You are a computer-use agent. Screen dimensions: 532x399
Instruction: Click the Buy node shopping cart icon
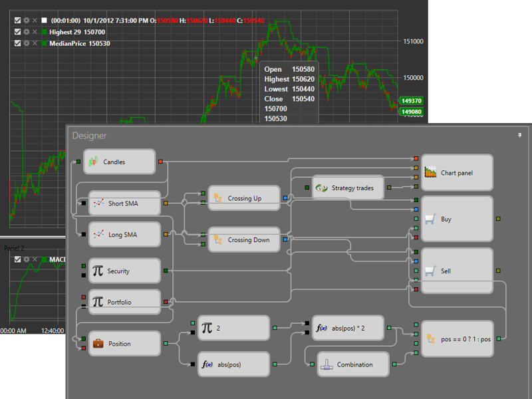click(x=430, y=219)
